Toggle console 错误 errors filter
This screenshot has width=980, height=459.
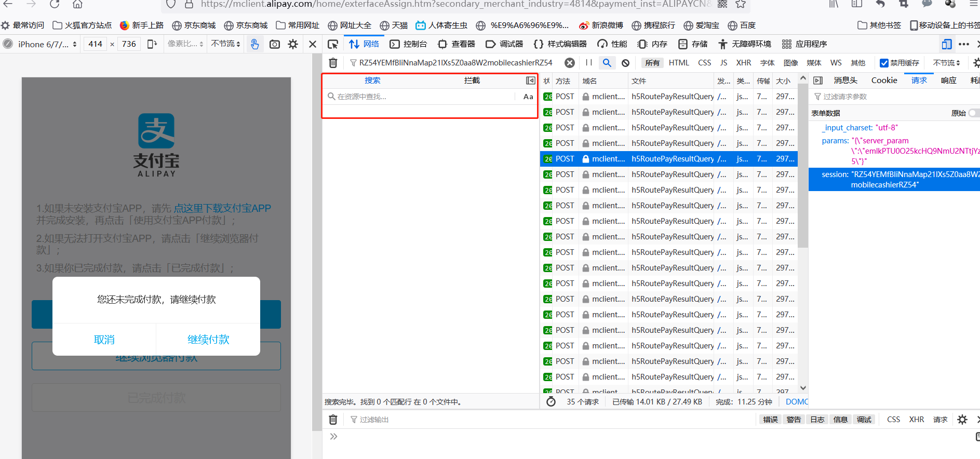pyautogui.click(x=771, y=420)
